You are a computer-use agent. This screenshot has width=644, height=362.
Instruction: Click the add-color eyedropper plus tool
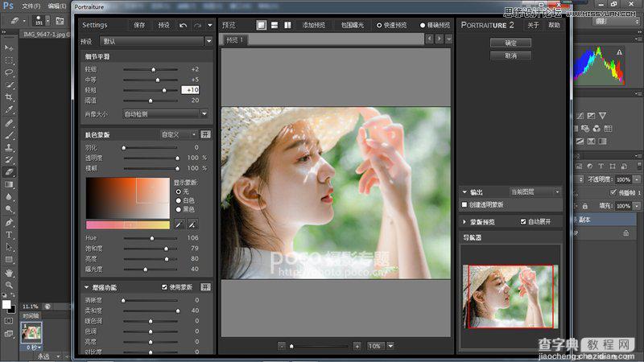[192, 224]
